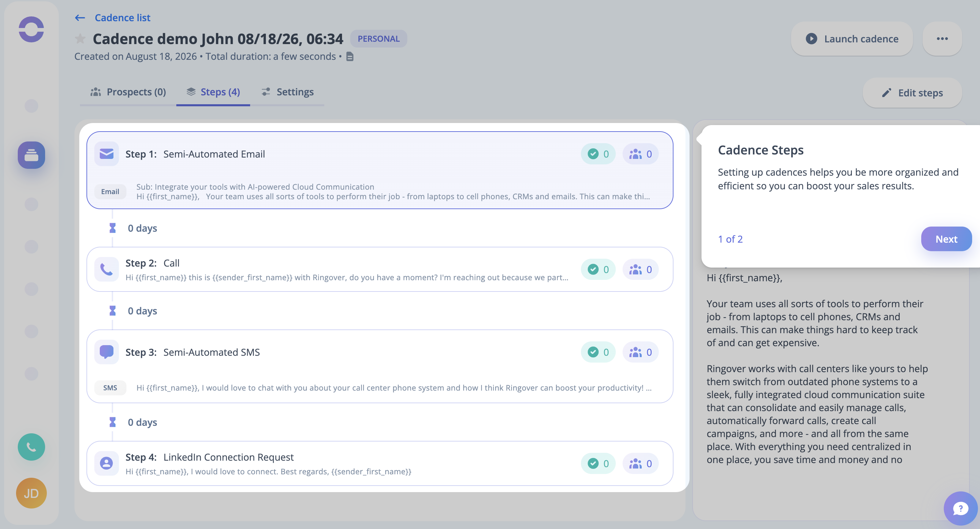
Task: Click the prospects count badge on Step 1
Action: (x=641, y=154)
